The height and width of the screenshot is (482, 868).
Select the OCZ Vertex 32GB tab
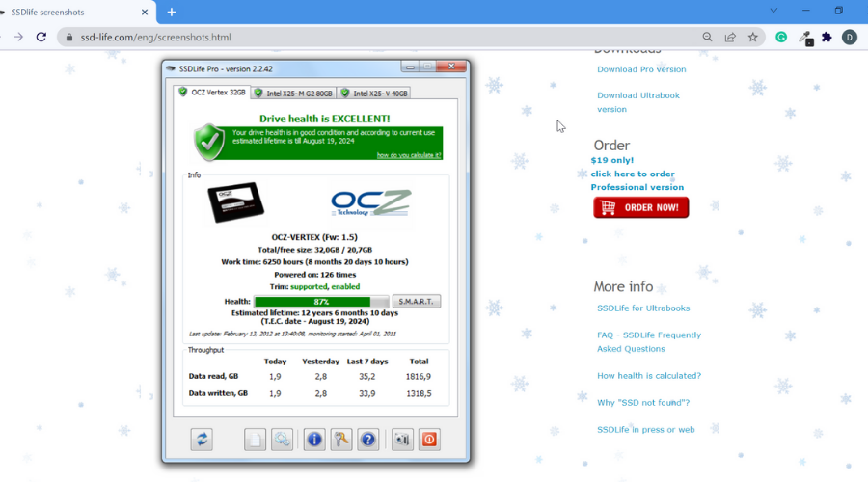[212, 93]
